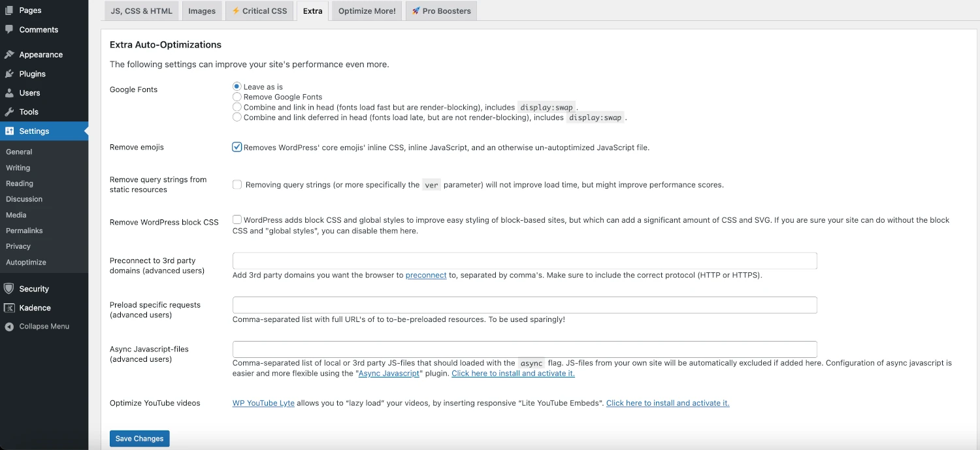Click the Collapse Menu arrow icon
The height and width of the screenshot is (450, 980).
tap(9, 327)
